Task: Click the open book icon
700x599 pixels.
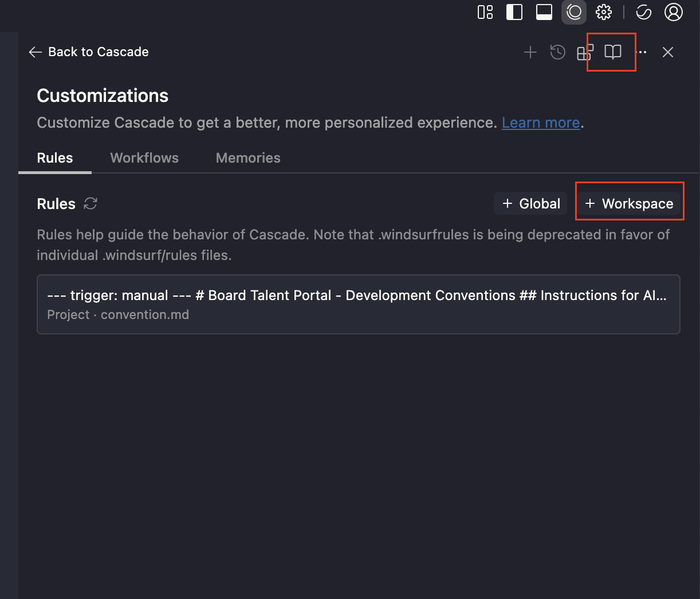Action: point(613,53)
